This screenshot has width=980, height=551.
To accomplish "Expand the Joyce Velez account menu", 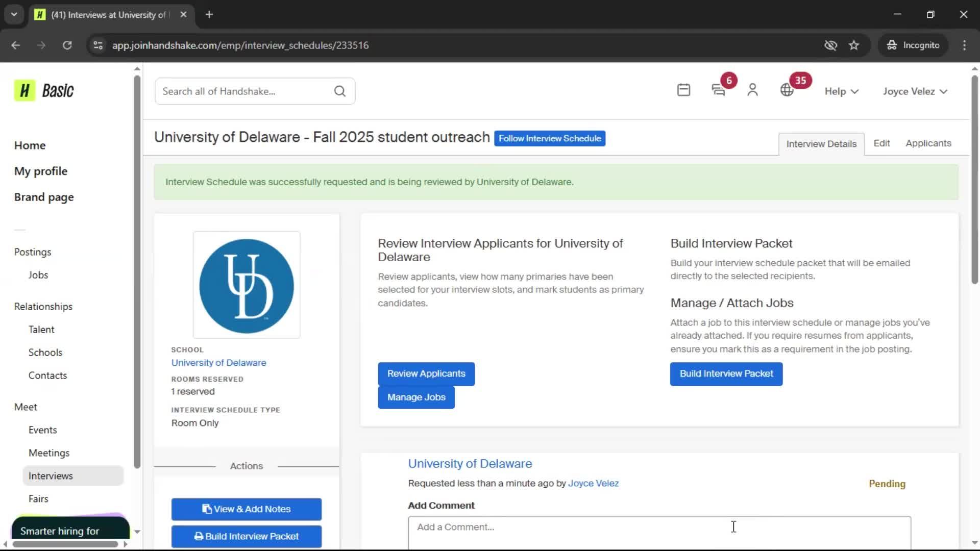I will click(x=915, y=91).
